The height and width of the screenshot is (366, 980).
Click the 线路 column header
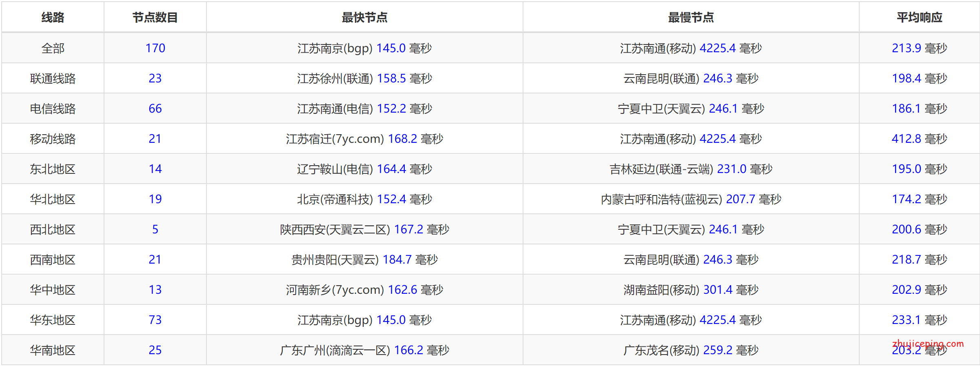point(53,18)
